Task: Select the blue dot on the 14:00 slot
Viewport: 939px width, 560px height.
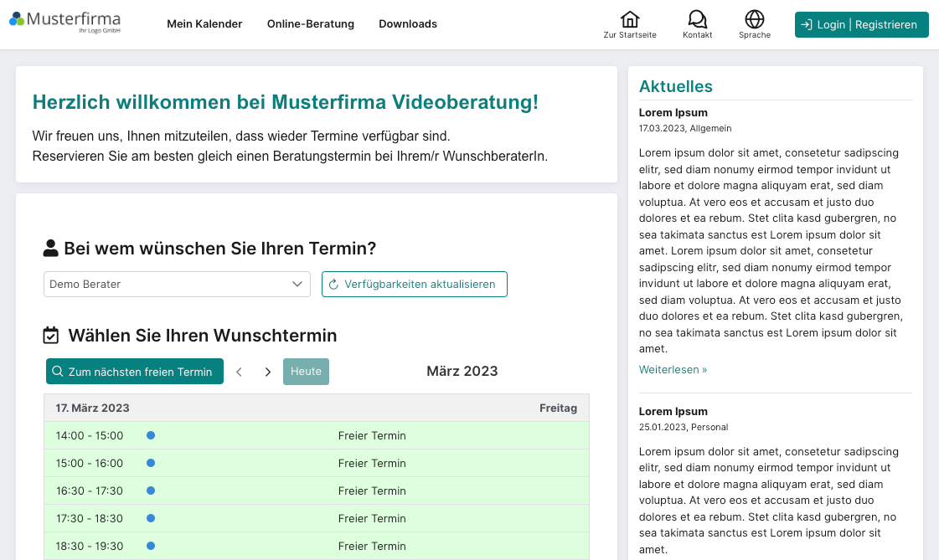Action: (151, 435)
